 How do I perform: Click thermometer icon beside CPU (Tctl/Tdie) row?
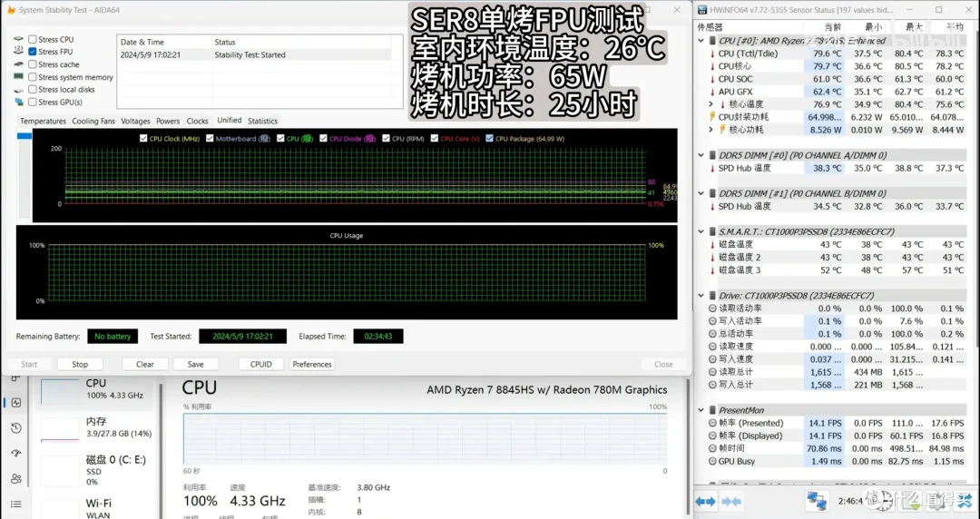[712, 54]
